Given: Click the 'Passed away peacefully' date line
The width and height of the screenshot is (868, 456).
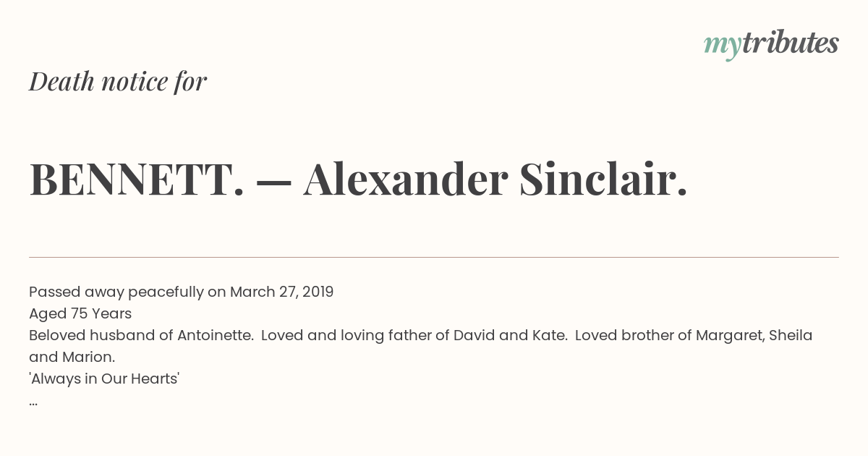Looking at the screenshot, I should (181, 292).
